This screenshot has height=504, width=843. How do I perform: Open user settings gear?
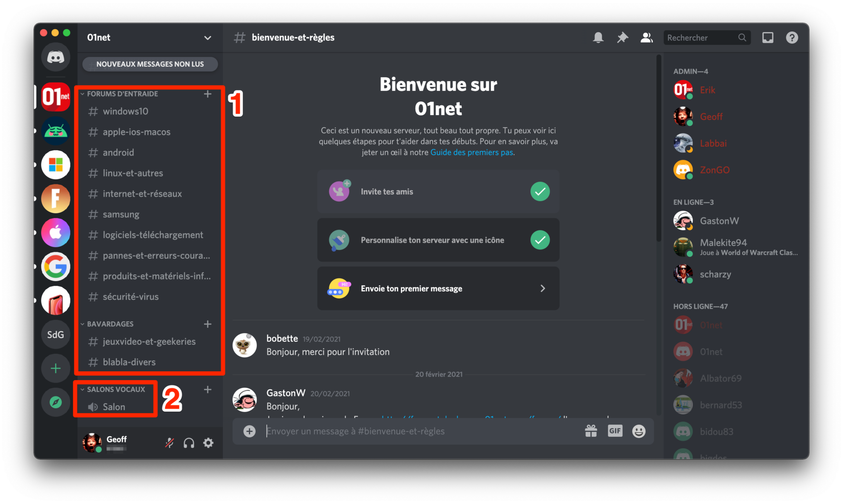[x=209, y=443]
